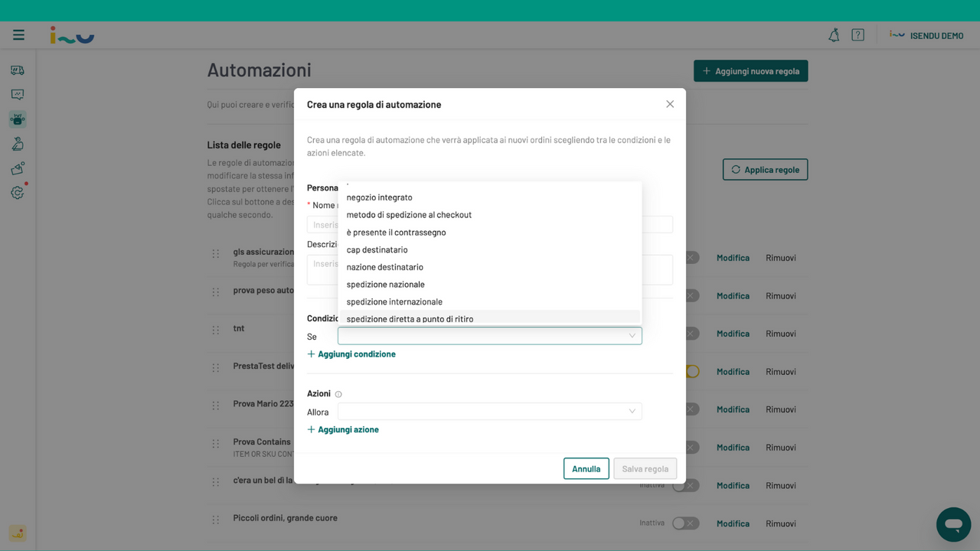Choose negozio integrato condition option
Image resolution: width=980 pixels, height=551 pixels.
(489, 197)
